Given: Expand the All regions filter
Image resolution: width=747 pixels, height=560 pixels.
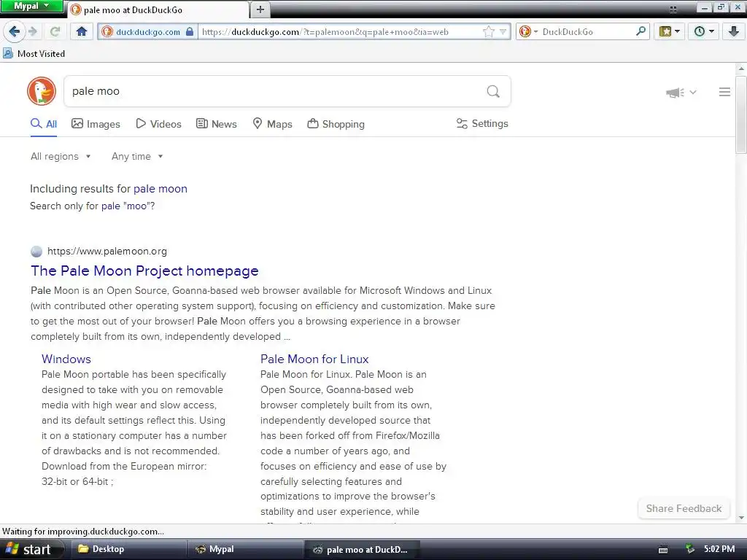Looking at the screenshot, I should click(x=61, y=156).
